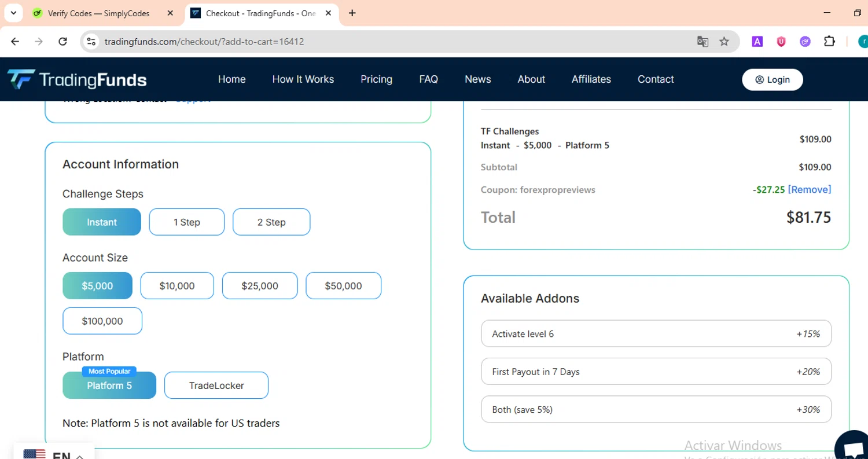Open the News menu item
This screenshot has width=868, height=459.
click(478, 79)
